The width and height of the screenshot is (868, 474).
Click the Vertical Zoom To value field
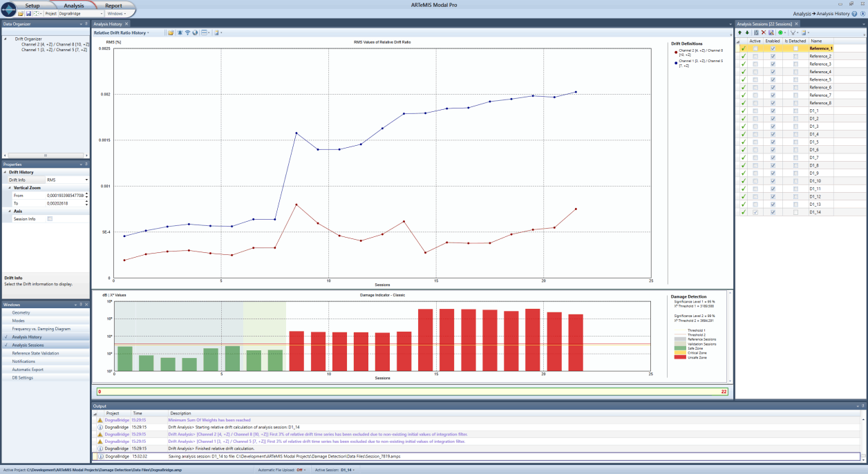[64, 203]
